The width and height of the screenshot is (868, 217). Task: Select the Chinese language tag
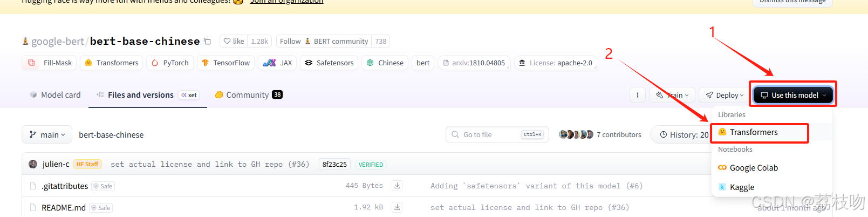385,63
